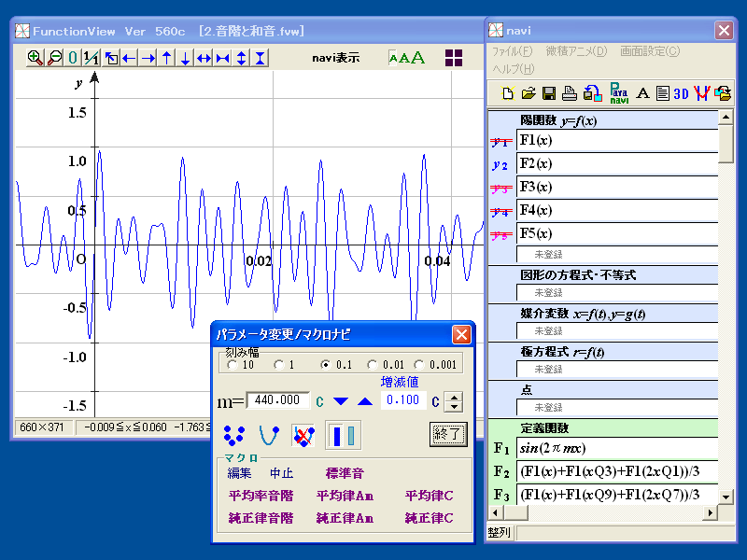This screenshot has height=560, width=747.
Task: Open 微積アニメ(D) menu
Action: pos(576,51)
